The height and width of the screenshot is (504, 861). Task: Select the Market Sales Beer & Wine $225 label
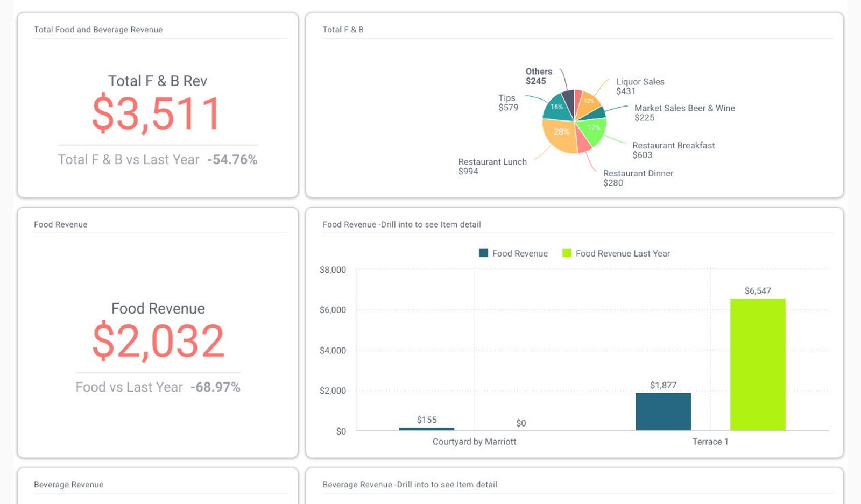[x=684, y=113]
